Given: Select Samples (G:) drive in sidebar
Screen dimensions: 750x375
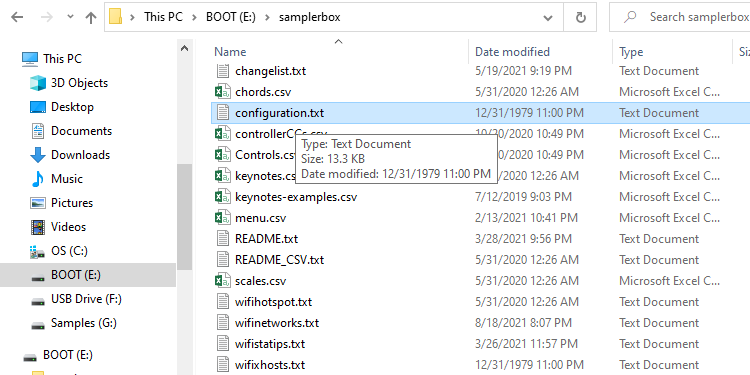Looking at the screenshot, I should coord(84,323).
